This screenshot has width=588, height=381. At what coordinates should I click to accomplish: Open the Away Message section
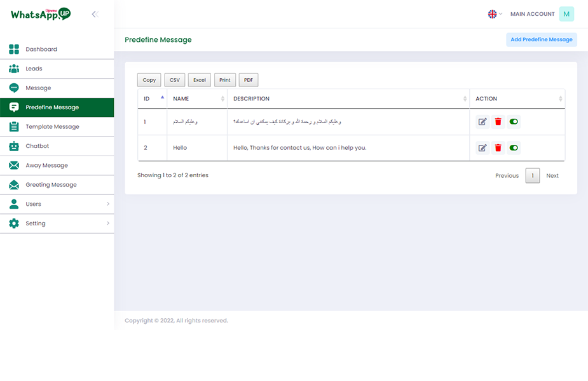coord(48,165)
